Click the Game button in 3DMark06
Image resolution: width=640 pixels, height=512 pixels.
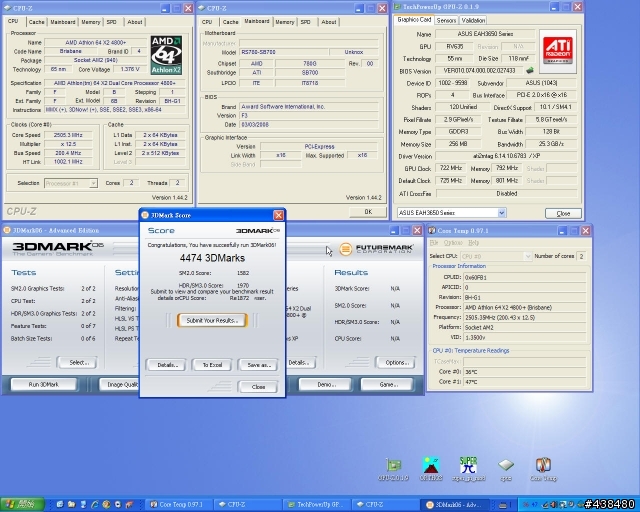click(x=387, y=384)
